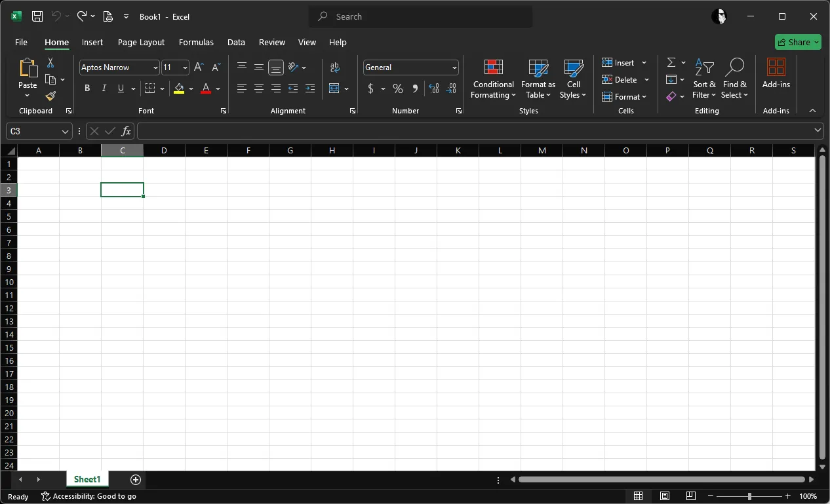Open Format as Table gallery
This screenshot has height=504, width=830.
[538, 79]
